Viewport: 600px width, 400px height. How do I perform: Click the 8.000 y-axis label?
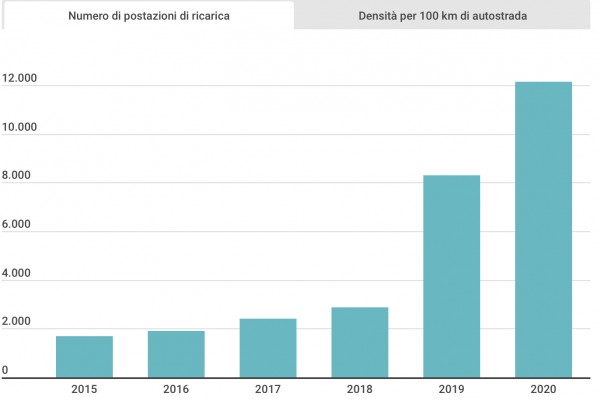pos(18,176)
